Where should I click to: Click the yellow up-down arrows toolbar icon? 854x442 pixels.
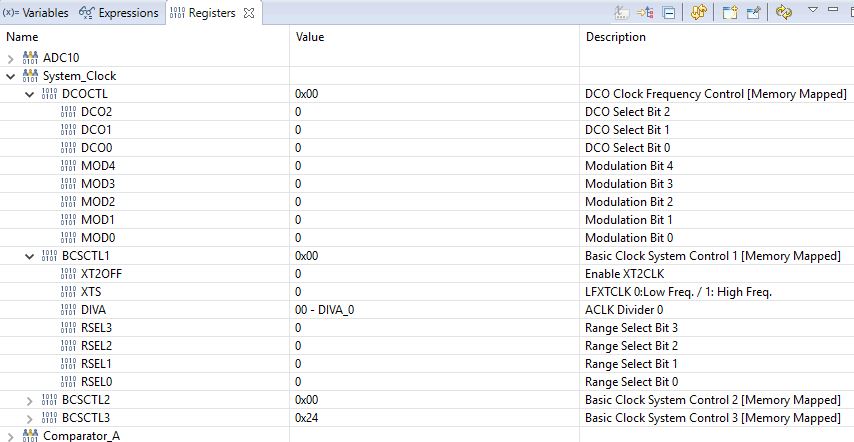point(698,13)
